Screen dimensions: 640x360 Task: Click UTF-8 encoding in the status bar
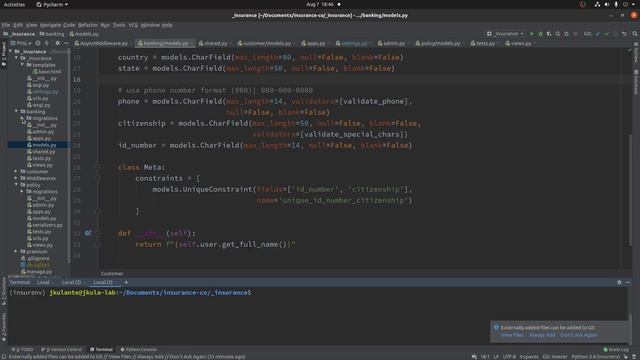pos(509,356)
